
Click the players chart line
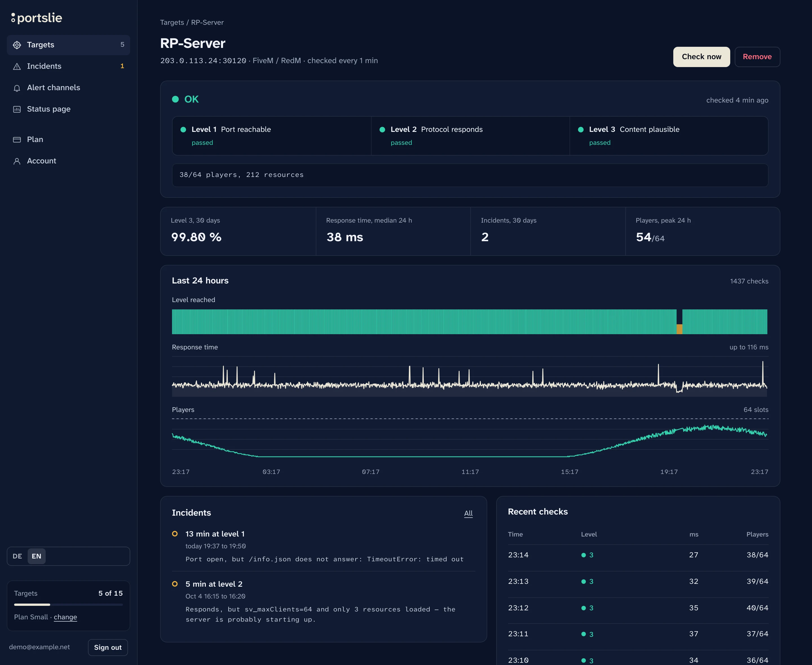(469, 456)
